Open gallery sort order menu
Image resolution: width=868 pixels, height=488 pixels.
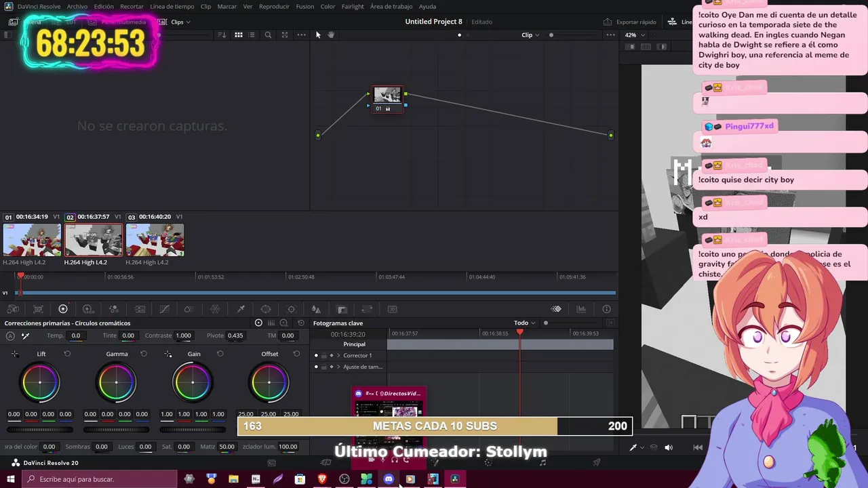click(x=222, y=35)
